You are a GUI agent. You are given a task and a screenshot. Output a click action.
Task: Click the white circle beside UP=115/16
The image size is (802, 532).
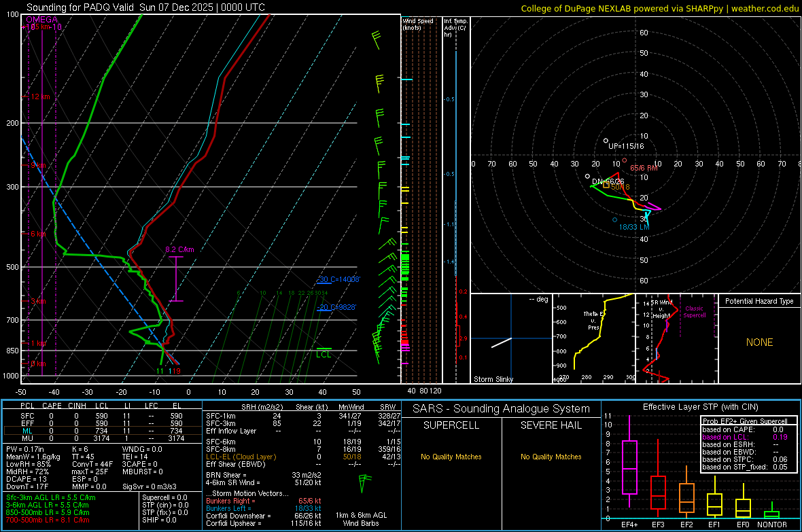click(x=606, y=141)
